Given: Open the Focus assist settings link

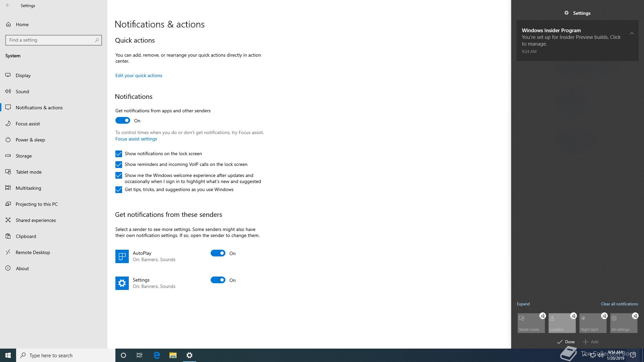Looking at the screenshot, I should [x=136, y=139].
